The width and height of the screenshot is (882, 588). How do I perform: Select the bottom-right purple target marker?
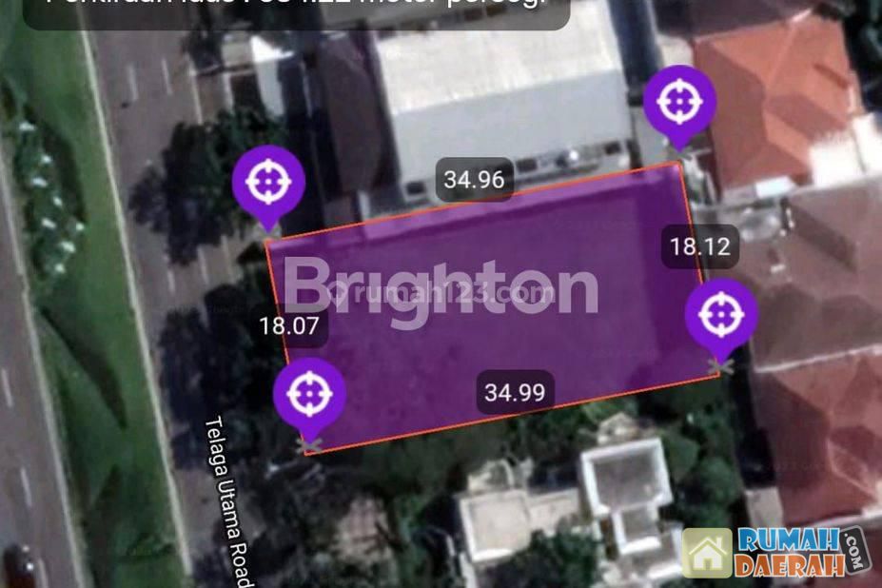721,316
